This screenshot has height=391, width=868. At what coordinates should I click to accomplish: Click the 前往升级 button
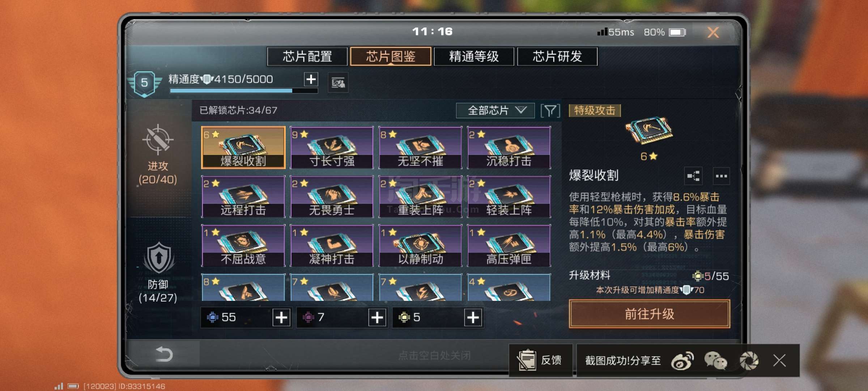click(649, 314)
